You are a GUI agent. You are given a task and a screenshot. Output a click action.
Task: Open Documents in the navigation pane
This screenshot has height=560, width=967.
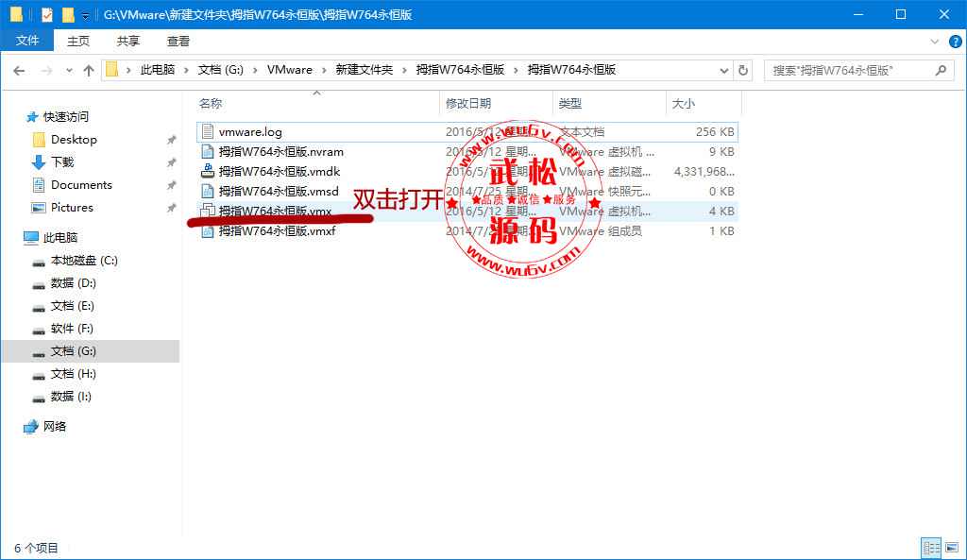[81, 185]
